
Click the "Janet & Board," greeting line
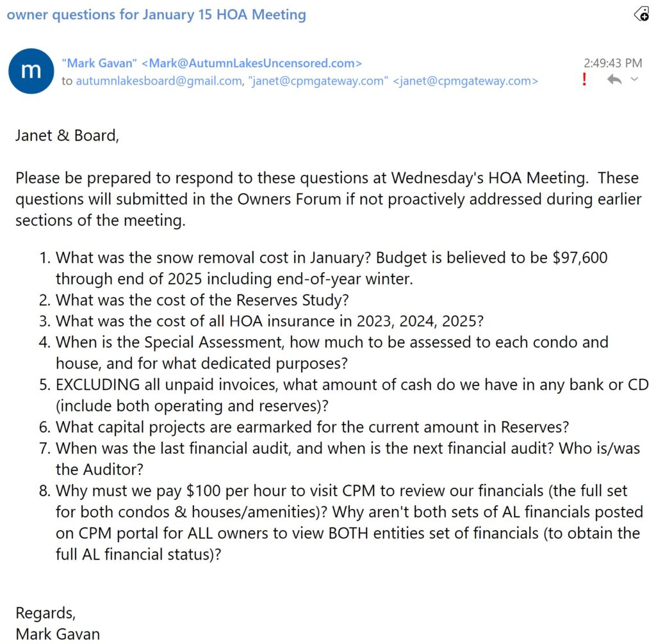(x=67, y=136)
